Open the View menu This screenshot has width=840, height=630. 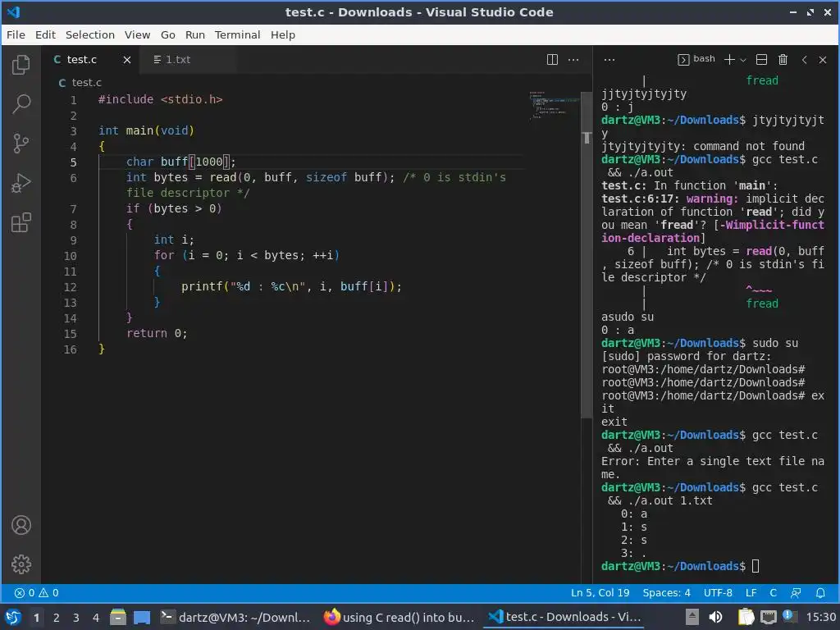point(137,34)
